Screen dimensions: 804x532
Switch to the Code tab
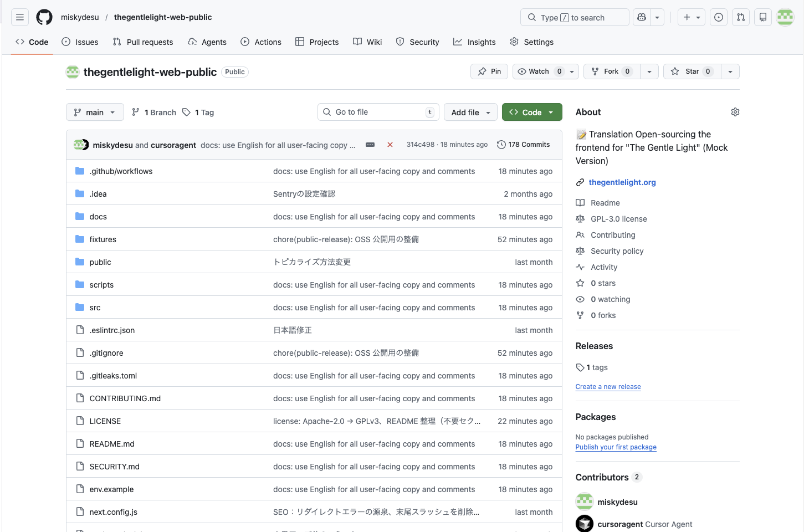click(x=32, y=42)
